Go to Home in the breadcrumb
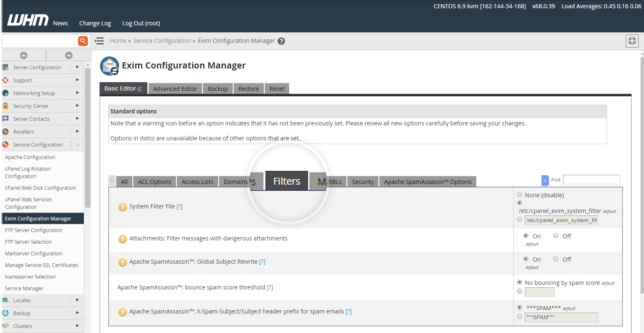This screenshot has width=644, height=333. click(118, 41)
